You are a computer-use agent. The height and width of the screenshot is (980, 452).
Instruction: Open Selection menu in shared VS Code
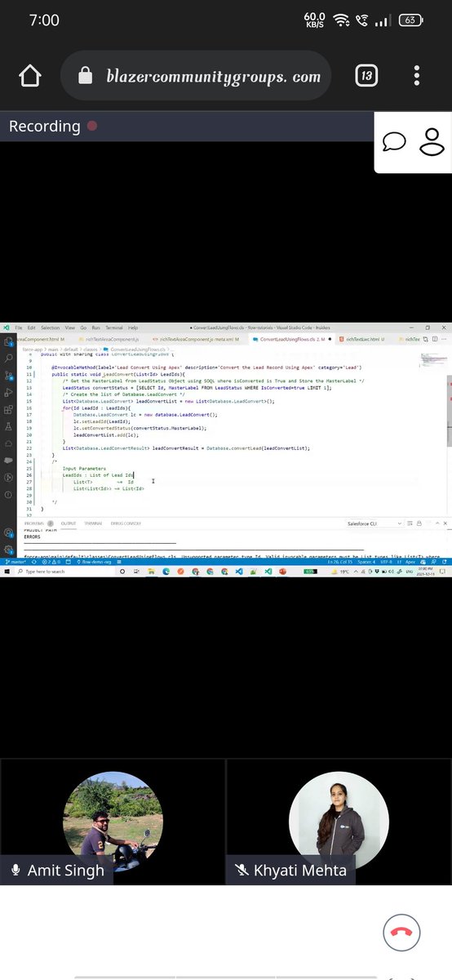point(51,327)
